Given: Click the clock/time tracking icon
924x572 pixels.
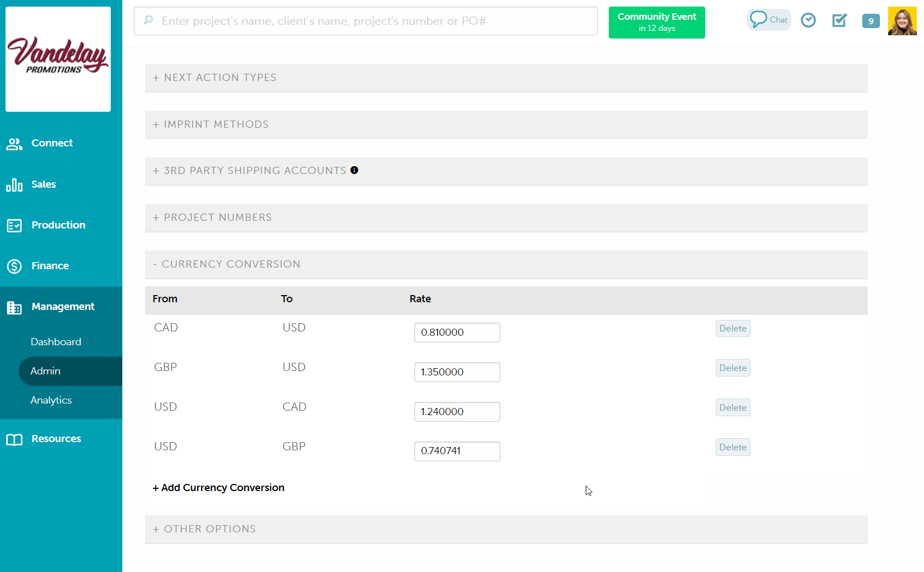Looking at the screenshot, I should click(x=808, y=20).
